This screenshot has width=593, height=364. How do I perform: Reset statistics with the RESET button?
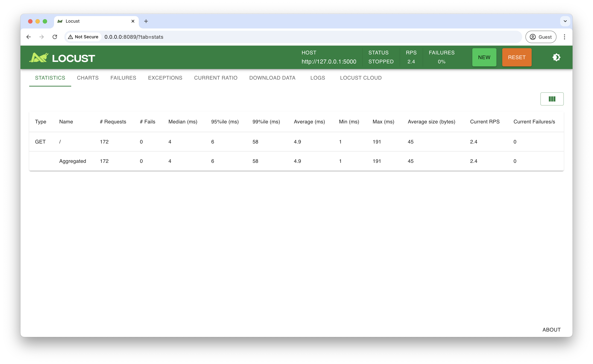click(517, 57)
